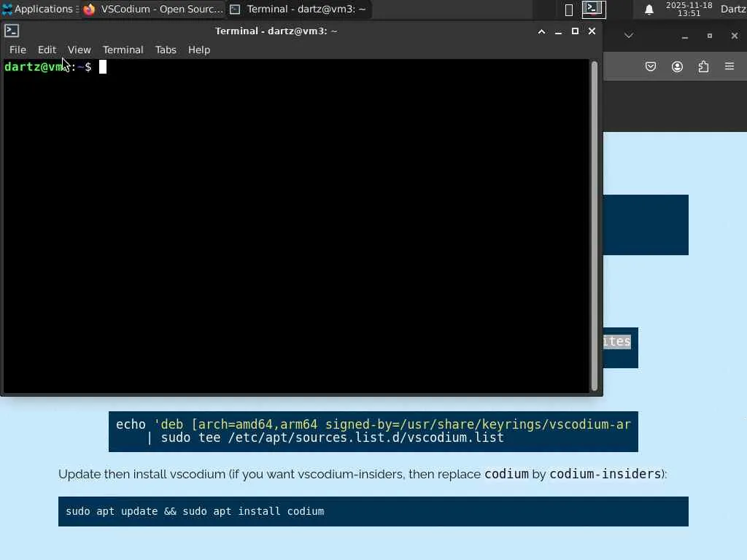The width and height of the screenshot is (747, 560).
Task: Open Pocket save icon in Firefox
Action: pyautogui.click(x=650, y=66)
